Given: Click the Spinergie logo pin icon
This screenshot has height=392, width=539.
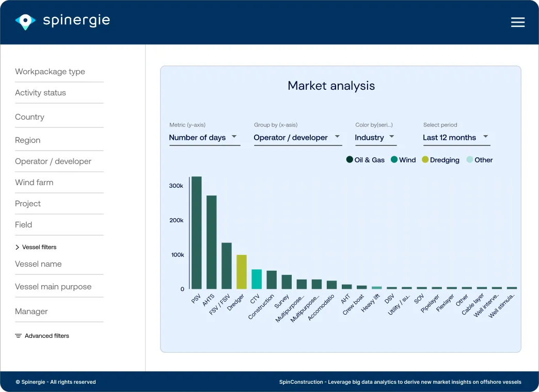Looking at the screenshot, I should 25,22.
